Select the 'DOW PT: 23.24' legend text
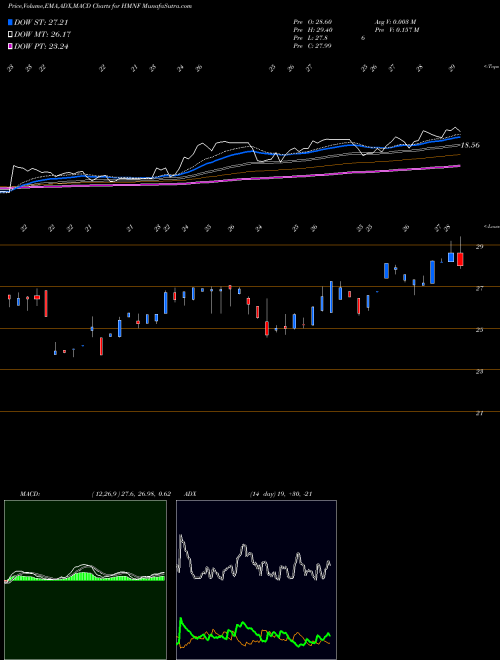This screenshot has height=660, width=500. pos(41,46)
